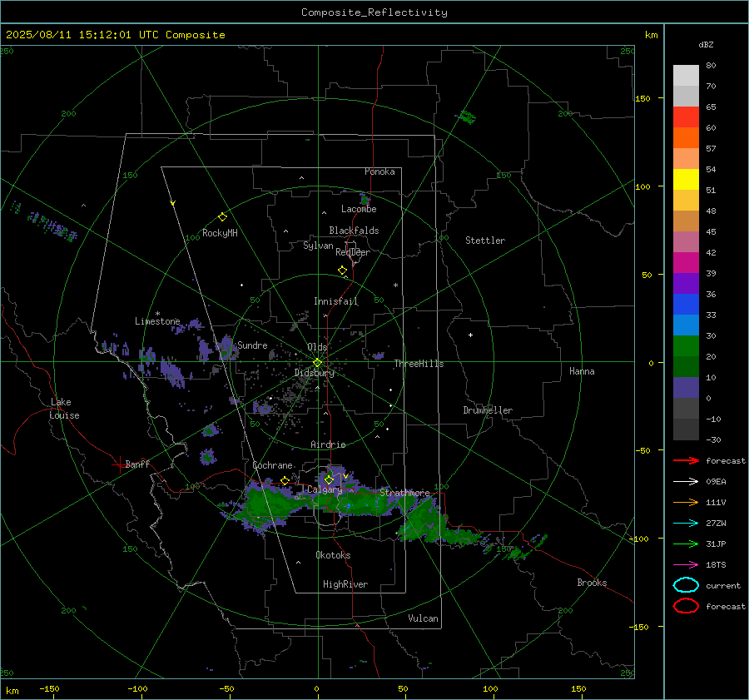Screen dimensions: 749x700
Task: Click the yellow diamond marker south of RedDeer
Action: click(343, 271)
